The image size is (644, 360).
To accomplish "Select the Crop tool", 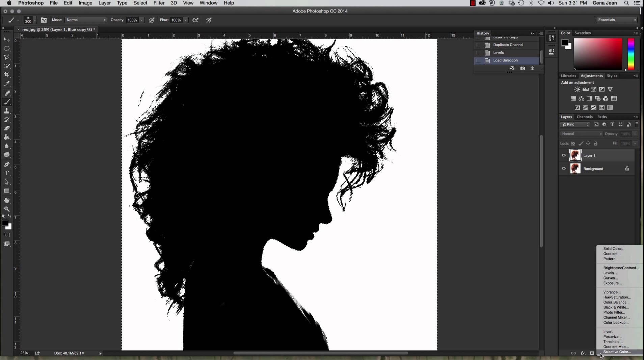I will [7, 75].
